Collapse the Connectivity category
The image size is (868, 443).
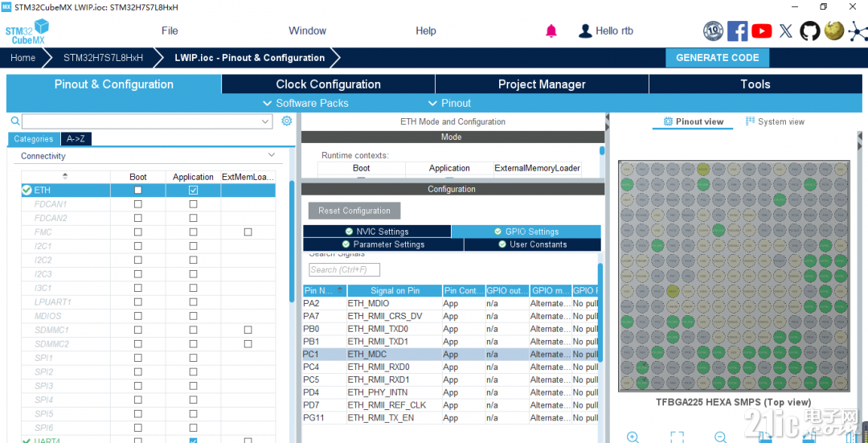tap(272, 156)
